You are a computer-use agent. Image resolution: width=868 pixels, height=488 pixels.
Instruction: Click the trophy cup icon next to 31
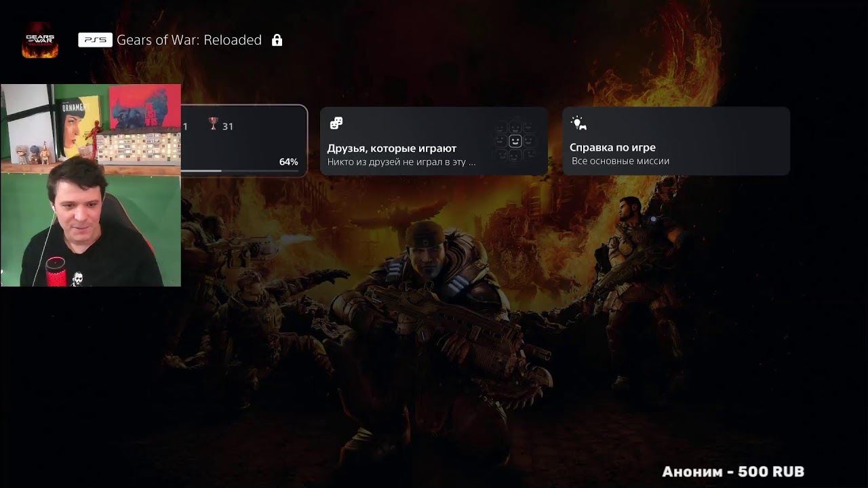point(213,123)
